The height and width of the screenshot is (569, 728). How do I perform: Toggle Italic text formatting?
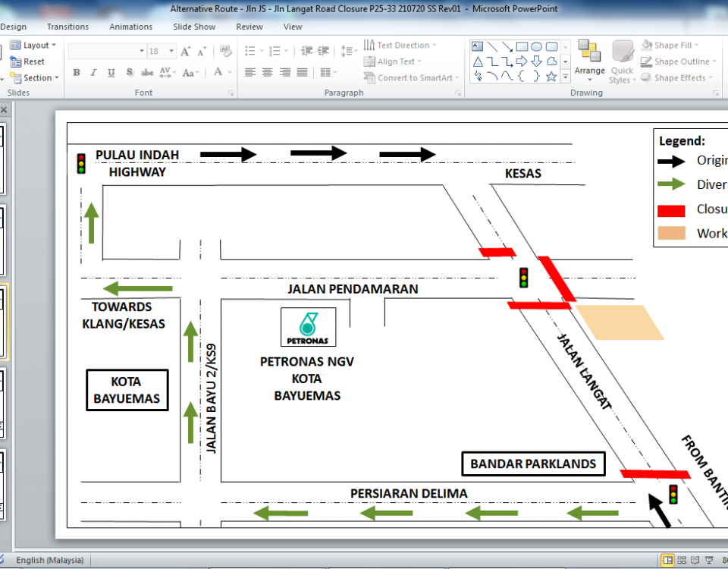(x=93, y=73)
